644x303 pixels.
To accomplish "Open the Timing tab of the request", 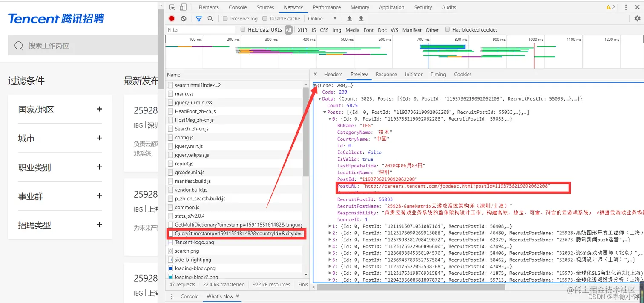I will [x=438, y=75].
